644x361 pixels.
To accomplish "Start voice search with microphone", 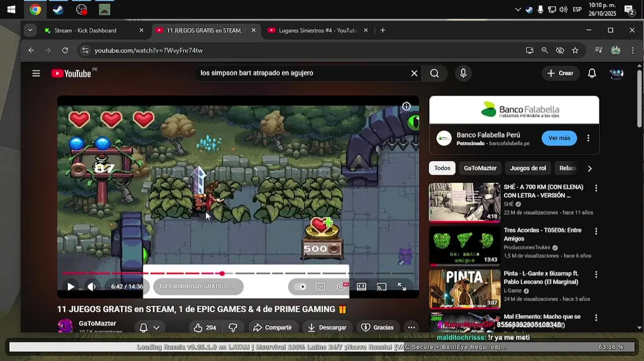I will (463, 73).
